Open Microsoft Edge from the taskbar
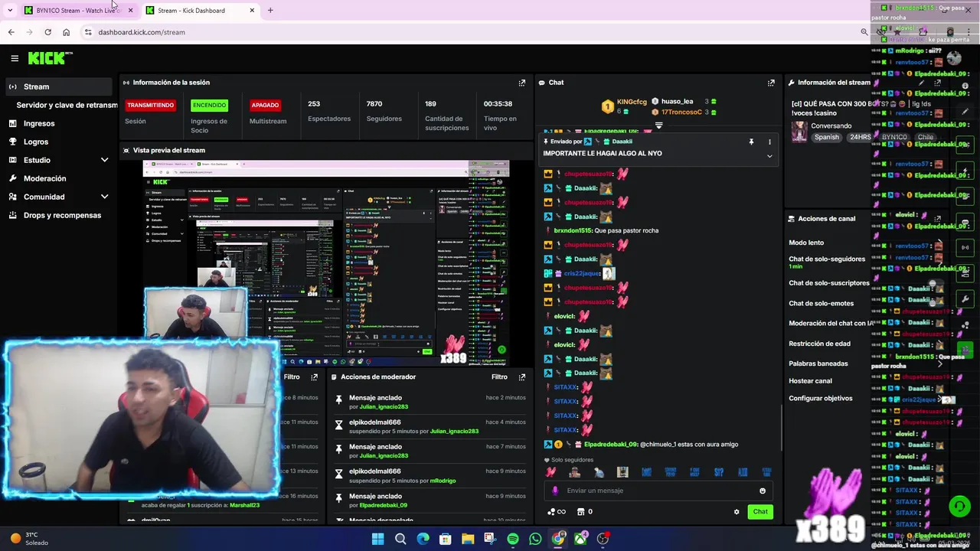This screenshot has width=980, height=551. click(x=423, y=539)
